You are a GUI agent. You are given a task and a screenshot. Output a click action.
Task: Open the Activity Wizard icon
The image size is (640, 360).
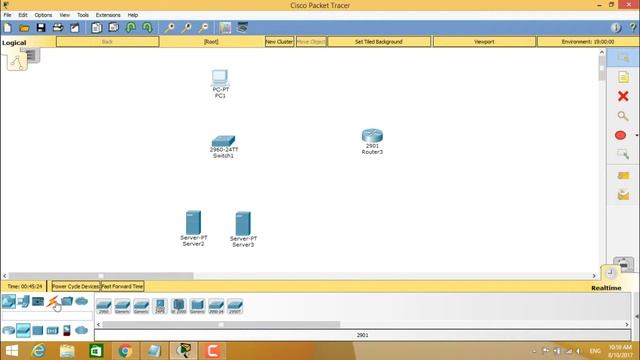(x=75, y=28)
